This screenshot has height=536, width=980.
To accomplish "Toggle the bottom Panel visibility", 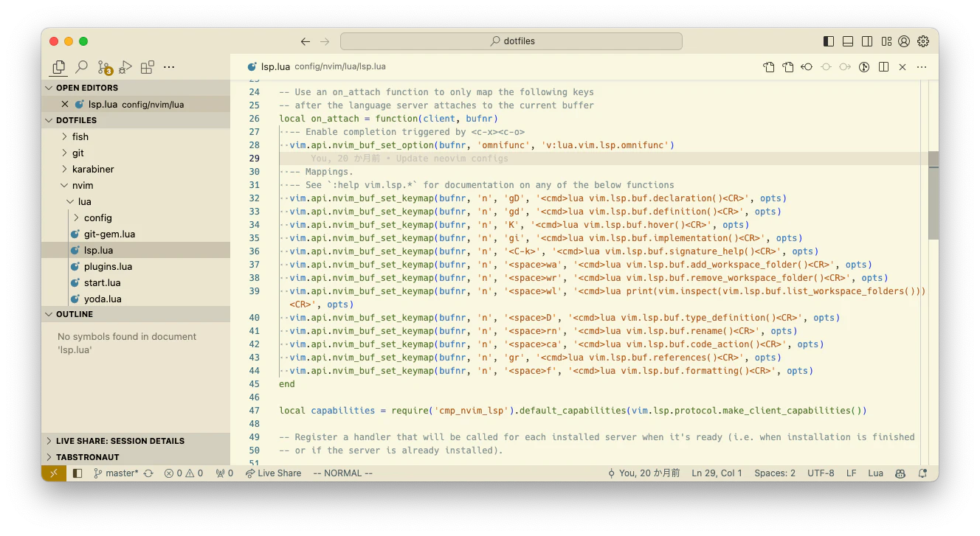I will (848, 41).
